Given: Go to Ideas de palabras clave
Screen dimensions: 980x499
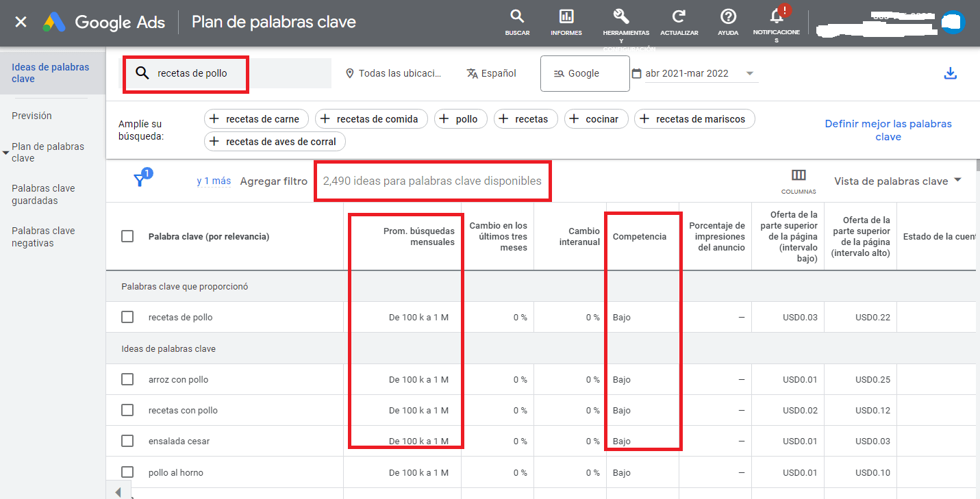Looking at the screenshot, I should (x=53, y=73).
